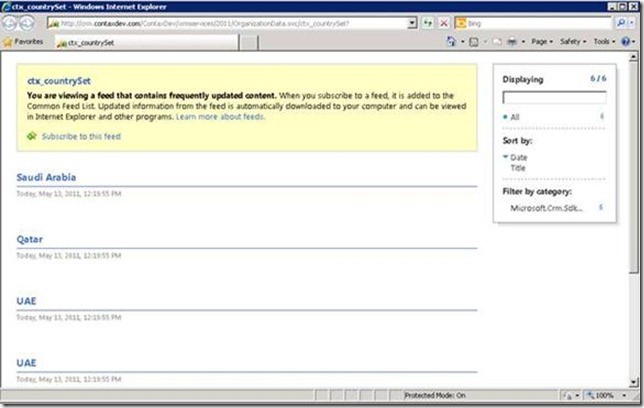
Task: Open the Qatar feed entry
Action: click(x=30, y=239)
